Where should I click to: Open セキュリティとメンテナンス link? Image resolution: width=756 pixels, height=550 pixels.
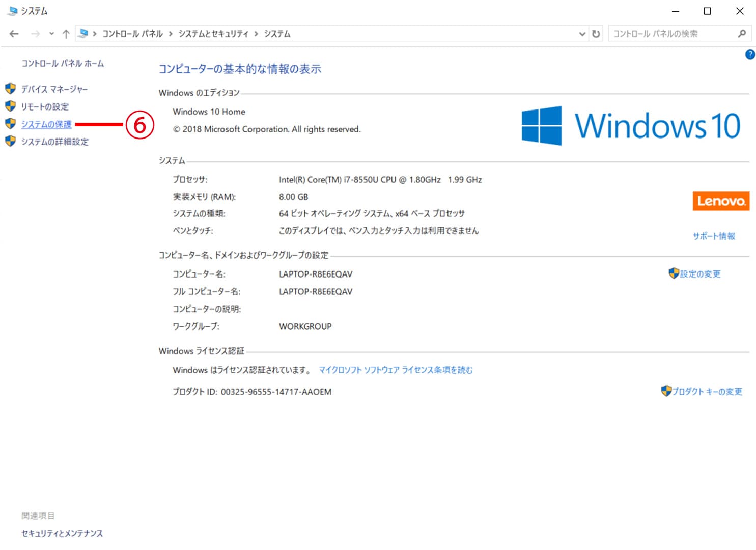(62, 533)
